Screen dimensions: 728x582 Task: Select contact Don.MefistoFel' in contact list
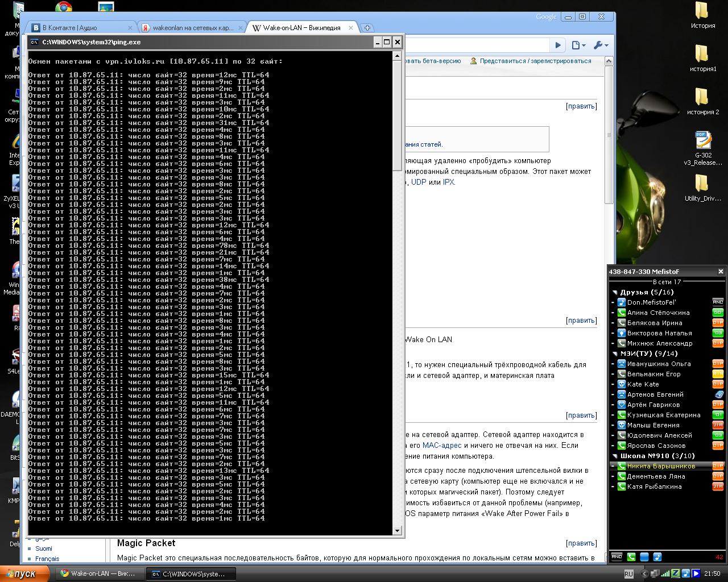pyautogui.click(x=652, y=302)
